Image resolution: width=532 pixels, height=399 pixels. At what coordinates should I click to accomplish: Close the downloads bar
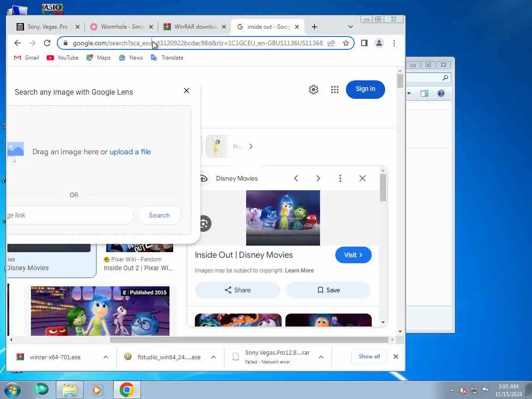click(396, 357)
